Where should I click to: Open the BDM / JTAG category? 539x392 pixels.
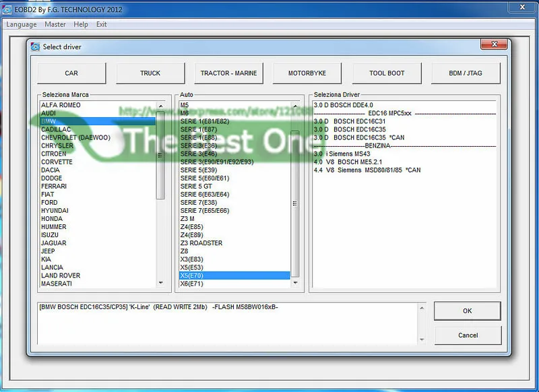[x=466, y=73]
